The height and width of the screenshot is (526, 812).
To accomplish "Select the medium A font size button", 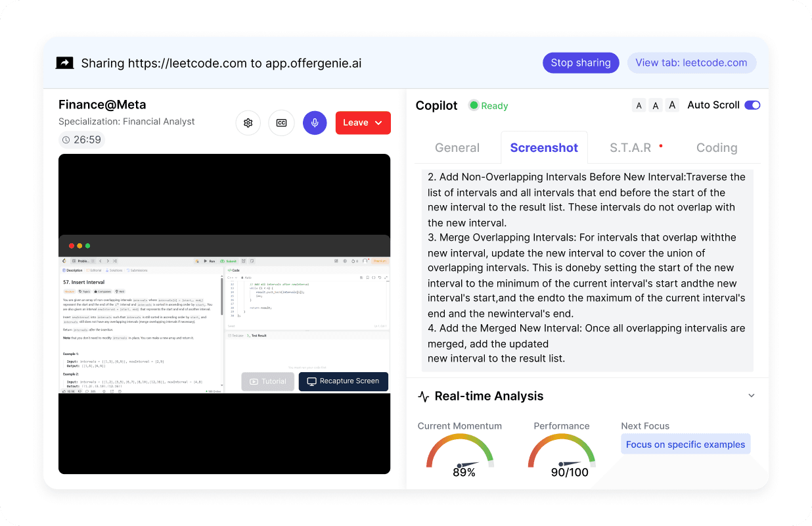I will [x=655, y=105].
